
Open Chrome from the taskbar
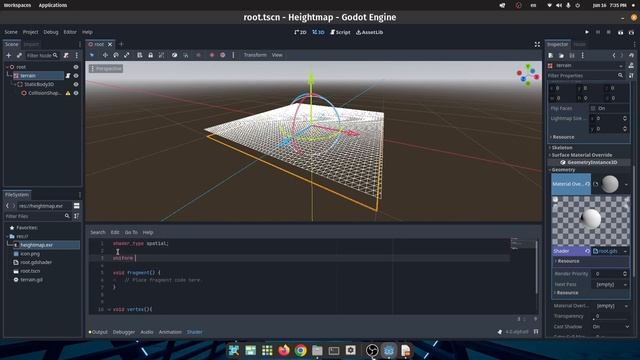tap(300, 350)
